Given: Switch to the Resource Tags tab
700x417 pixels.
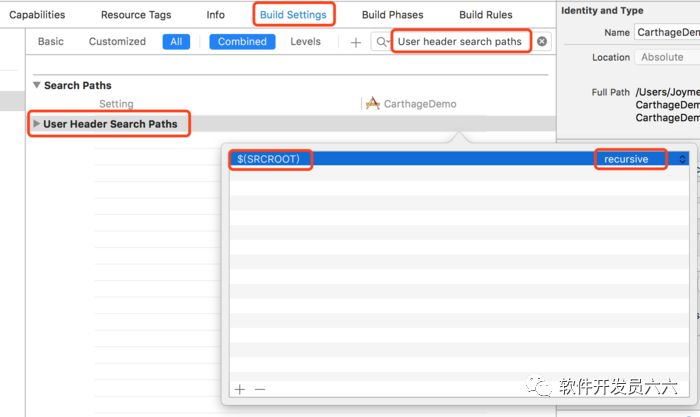Looking at the screenshot, I should point(136,15).
